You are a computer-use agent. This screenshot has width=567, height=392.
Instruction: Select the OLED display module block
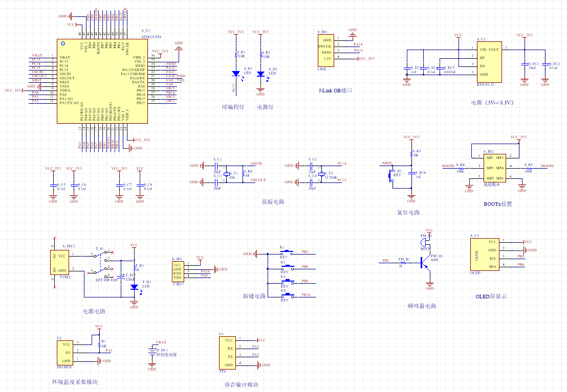[x=484, y=254]
